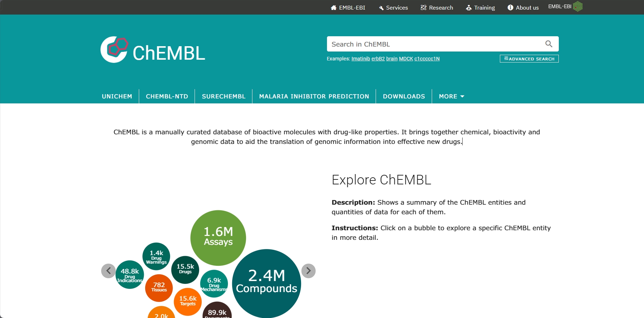
Task: Click the Training icon in top bar
Action: (469, 7)
